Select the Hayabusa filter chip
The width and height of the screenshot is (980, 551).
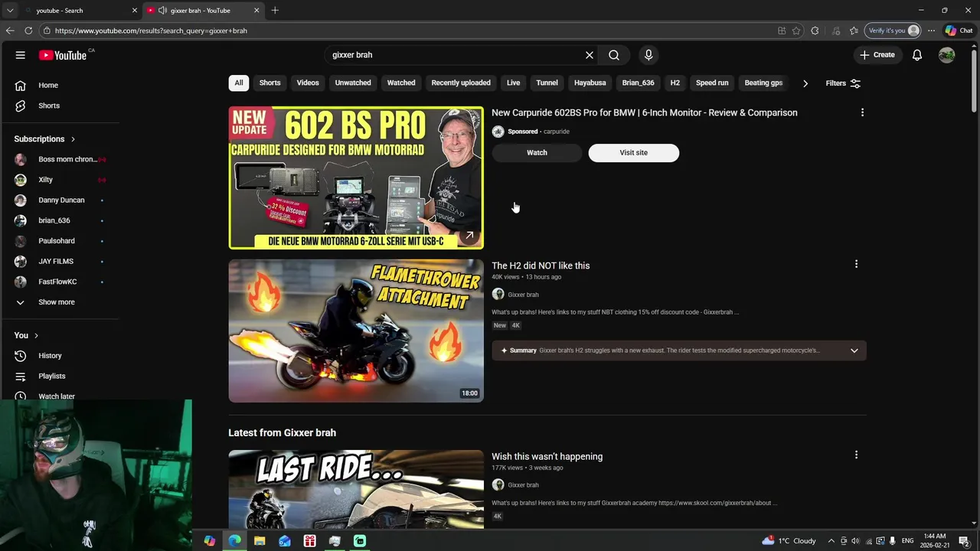coord(590,83)
